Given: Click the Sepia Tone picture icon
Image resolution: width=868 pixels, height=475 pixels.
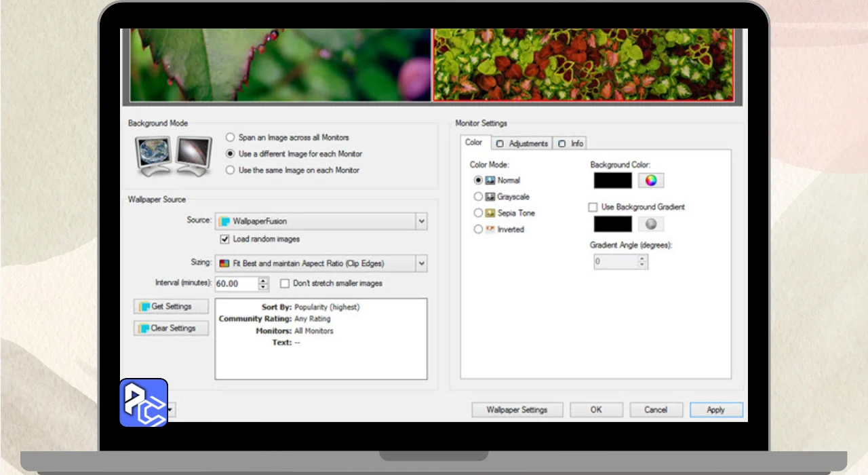Looking at the screenshot, I should [490, 213].
